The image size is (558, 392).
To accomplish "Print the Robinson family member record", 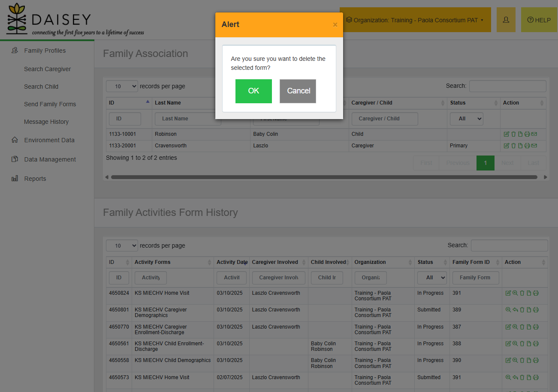I will click(527, 134).
